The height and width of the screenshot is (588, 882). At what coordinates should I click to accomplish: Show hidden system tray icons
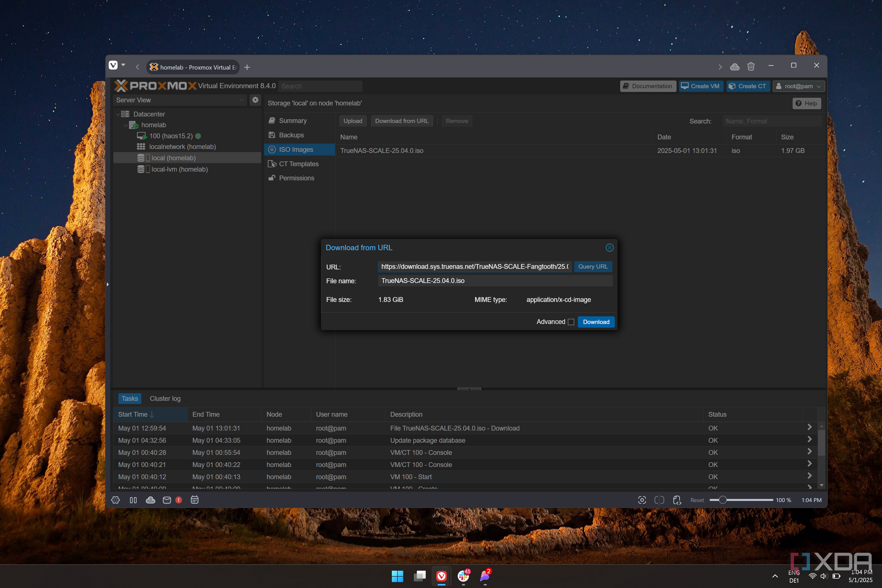click(x=775, y=576)
